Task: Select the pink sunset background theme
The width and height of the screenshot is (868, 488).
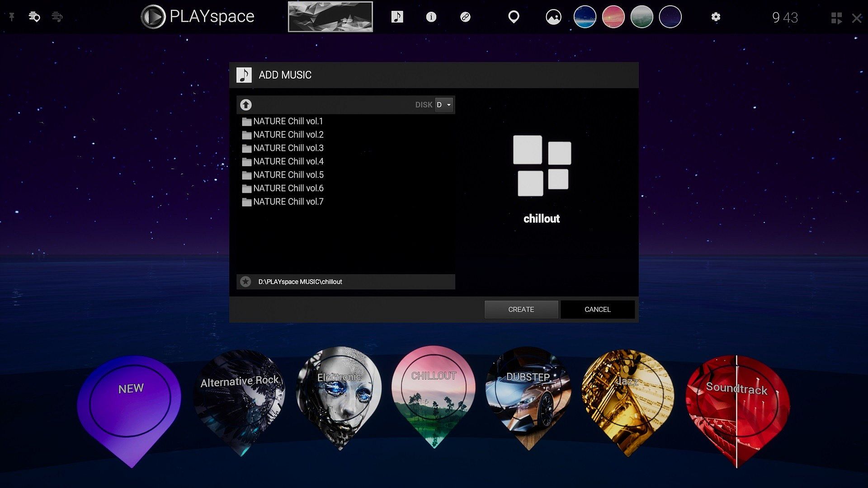Action: [613, 17]
